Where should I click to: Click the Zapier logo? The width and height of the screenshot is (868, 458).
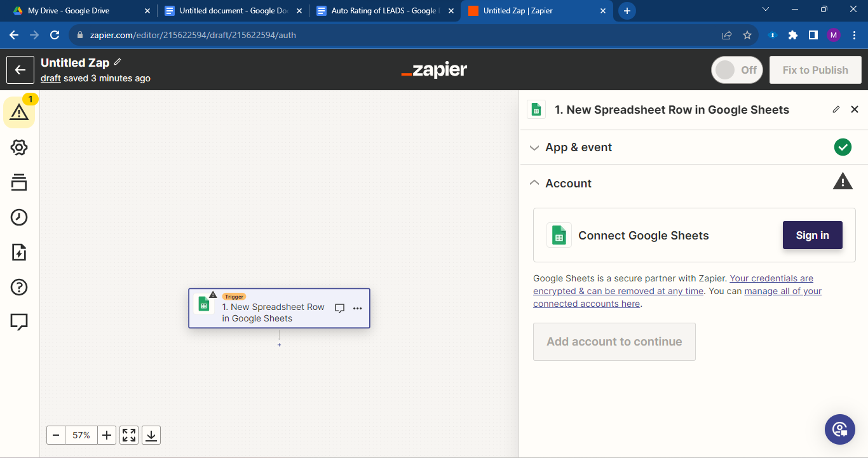point(434,70)
